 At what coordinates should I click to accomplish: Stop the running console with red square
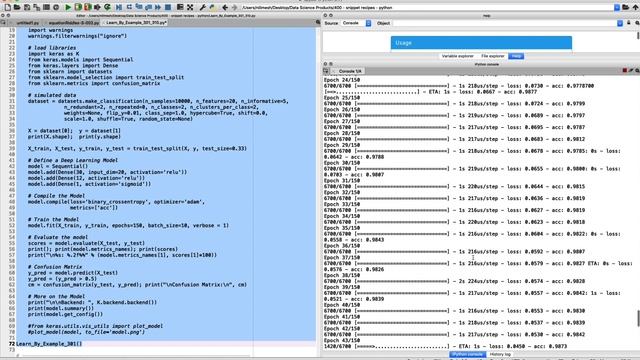point(624,71)
